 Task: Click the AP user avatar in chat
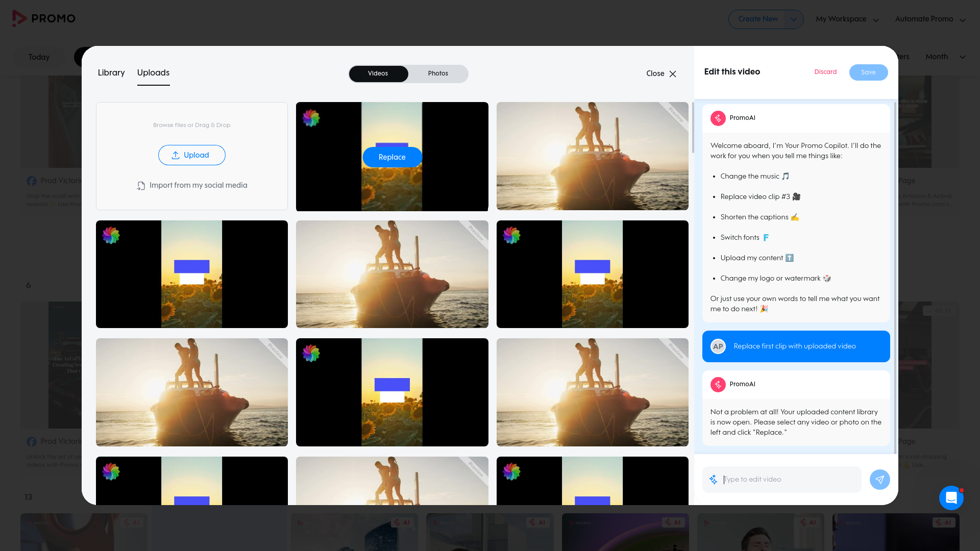point(718,346)
